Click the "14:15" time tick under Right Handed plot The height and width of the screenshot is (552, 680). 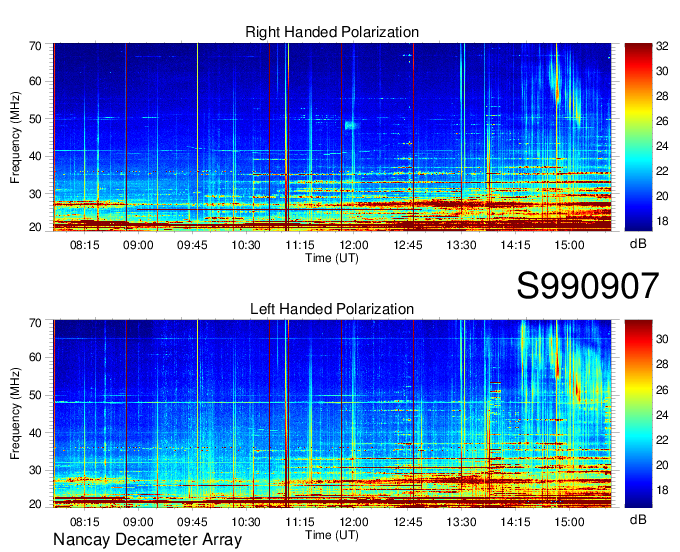pos(515,245)
